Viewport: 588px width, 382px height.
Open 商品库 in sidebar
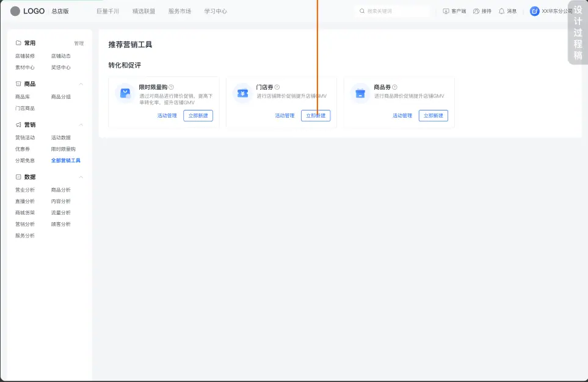(23, 96)
